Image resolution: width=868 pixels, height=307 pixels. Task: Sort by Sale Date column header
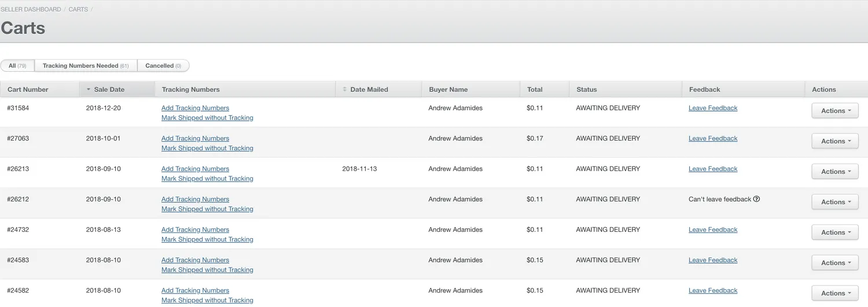[x=109, y=90]
